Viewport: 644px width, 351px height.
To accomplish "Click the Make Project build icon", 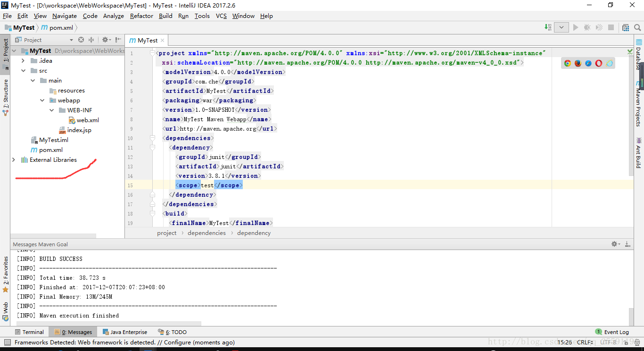I will click(x=548, y=27).
